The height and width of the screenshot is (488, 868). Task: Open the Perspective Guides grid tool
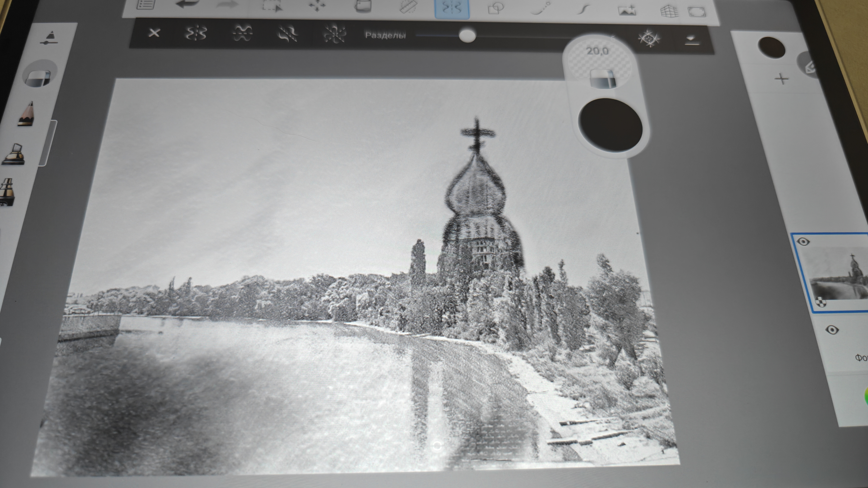click(x=669, y=11)
